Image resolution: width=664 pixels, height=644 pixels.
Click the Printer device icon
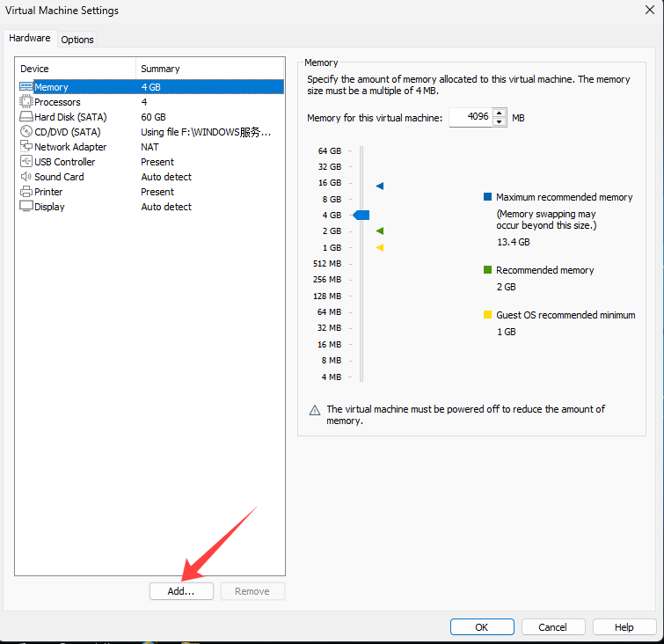(x=26, y=192)
